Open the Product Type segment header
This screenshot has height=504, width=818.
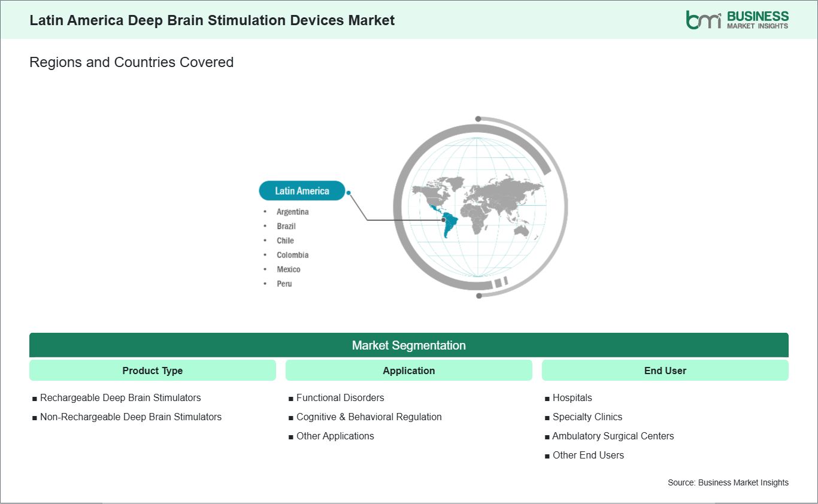pyautogui.click(x=153, y=371)
